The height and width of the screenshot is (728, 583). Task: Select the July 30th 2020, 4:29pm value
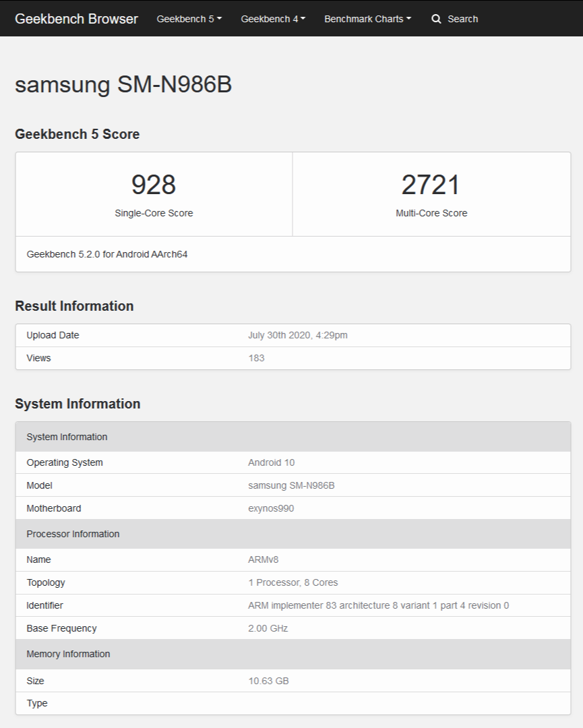[x=297, y=335]
